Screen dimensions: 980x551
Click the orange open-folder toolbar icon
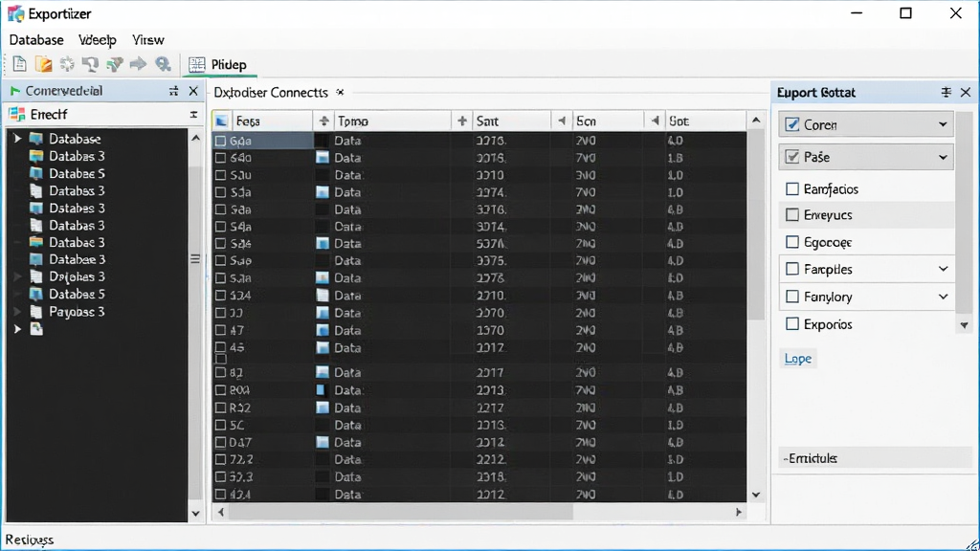(x=43, y=64)
